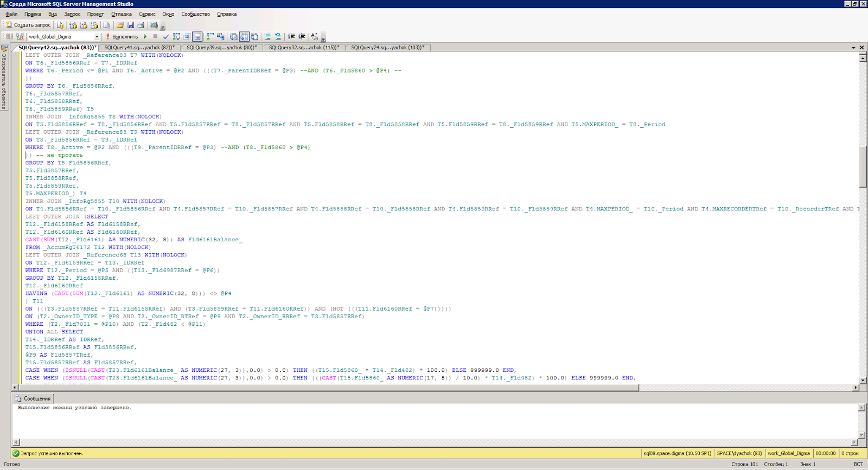This screenshot has width=868, height=470.
Task: Open the Отладка menu
Action: 122,14
